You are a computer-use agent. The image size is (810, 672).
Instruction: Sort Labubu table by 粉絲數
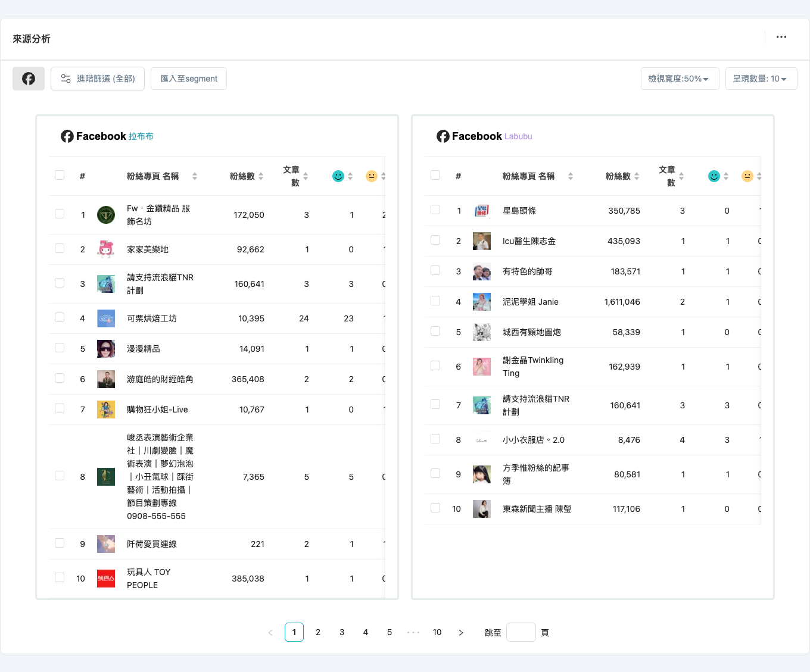click(x=637, y=176)
